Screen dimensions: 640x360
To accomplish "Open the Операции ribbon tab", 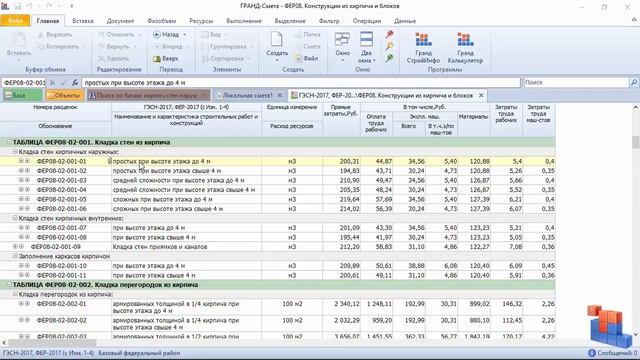I will tap(367, 21).
